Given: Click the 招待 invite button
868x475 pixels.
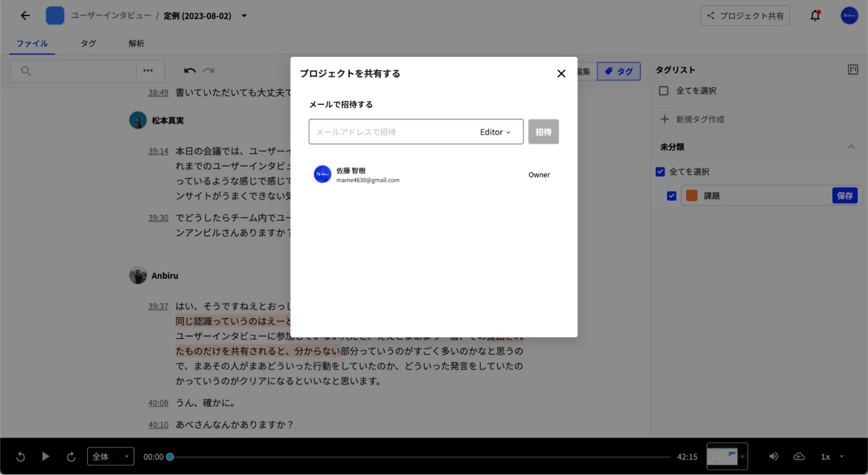Looking at the screenshot, I should [543, 132].
